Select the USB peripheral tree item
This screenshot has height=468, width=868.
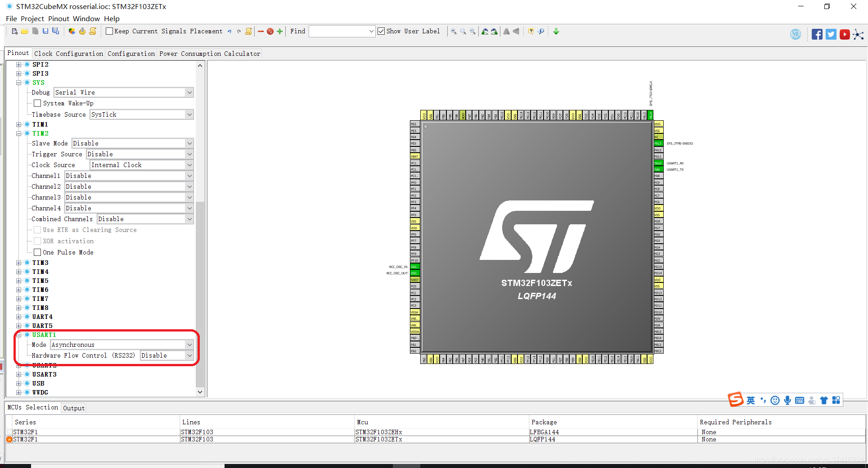(x=38, y=383)
